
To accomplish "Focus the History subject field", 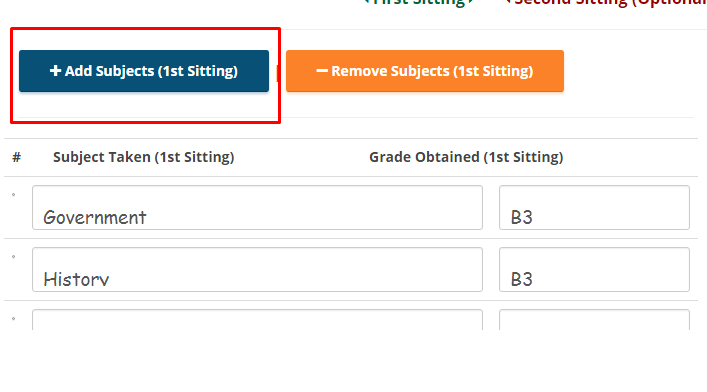I will click(257, 269).
